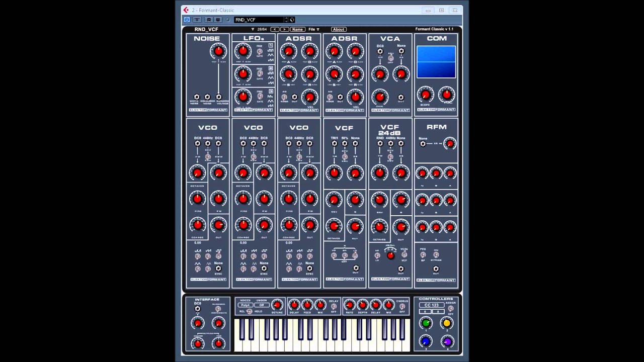Toggle the LFO 3 Free/Gate switch

tap(260, 97)
